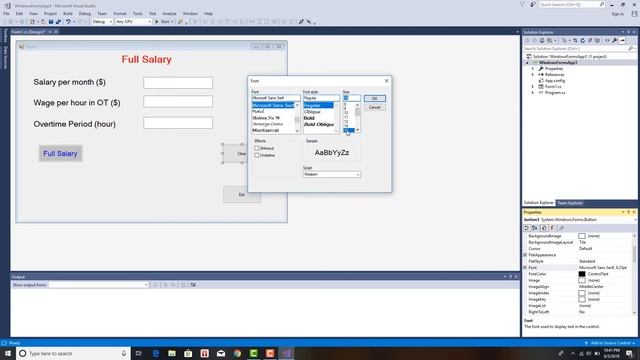Viewport: 640px width, 360px height.
Task: Expand the Font property in Properties panel
Action: click(525, 268)
